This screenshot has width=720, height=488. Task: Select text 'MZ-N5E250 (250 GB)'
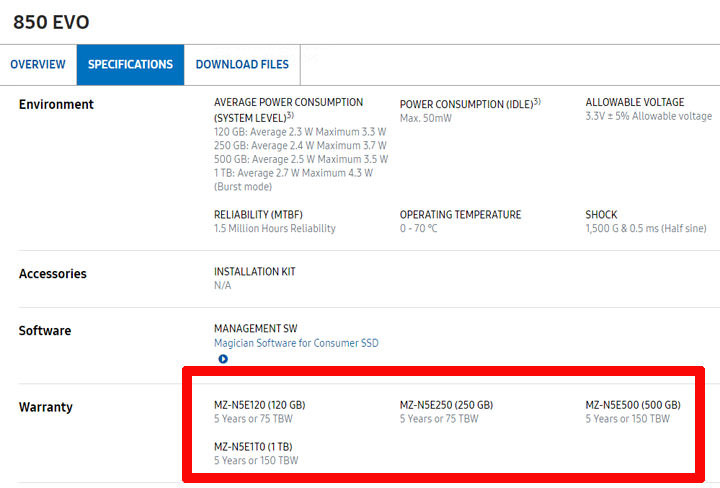pos(446,405)
